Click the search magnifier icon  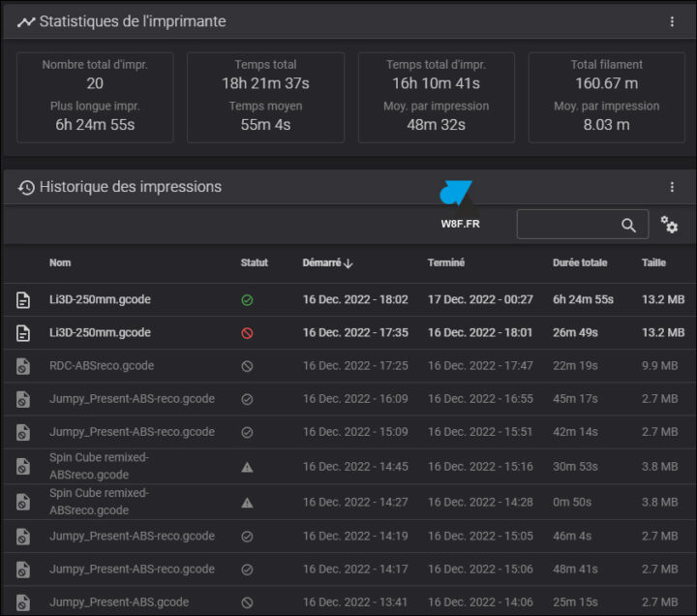pyautogui.click(x=628, y=225)
